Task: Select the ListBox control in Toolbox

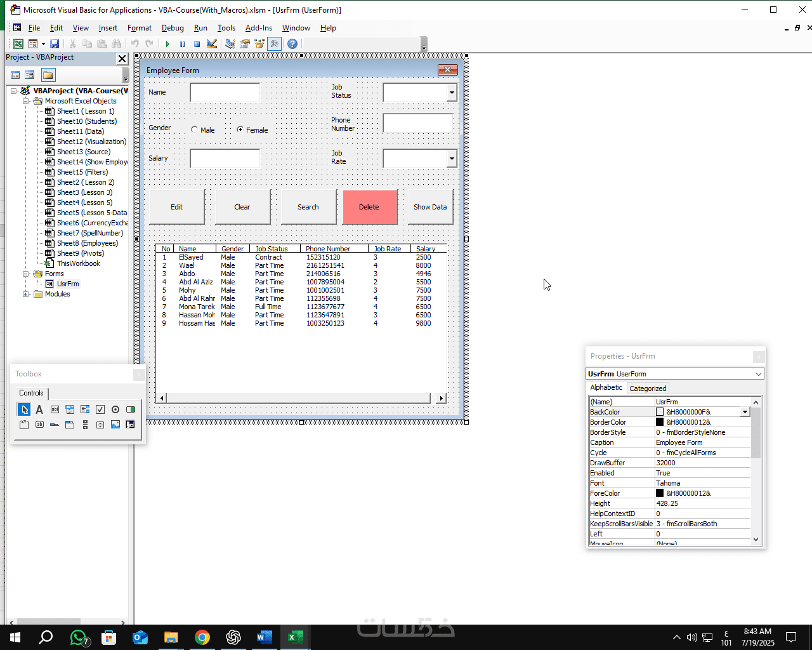Action: tap(85, 409)
